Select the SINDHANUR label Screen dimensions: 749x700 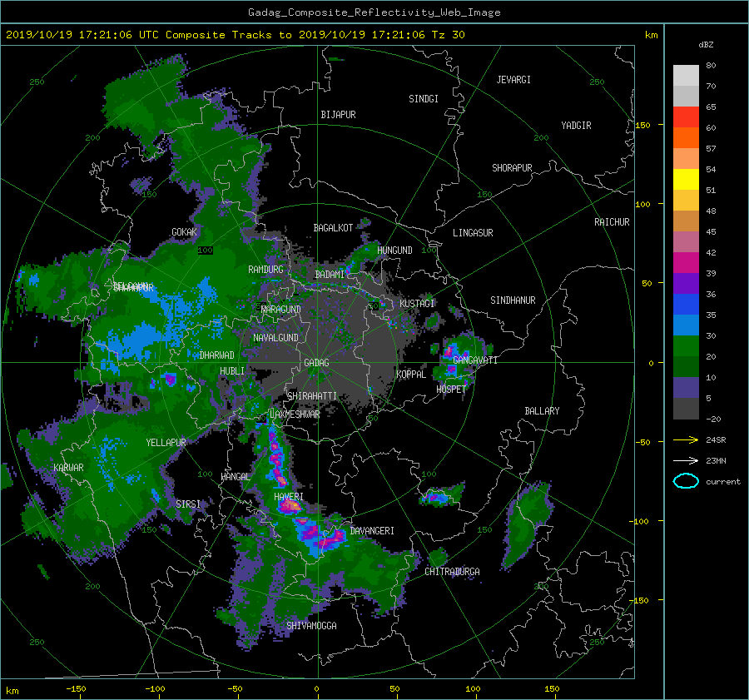coord(513,300)
